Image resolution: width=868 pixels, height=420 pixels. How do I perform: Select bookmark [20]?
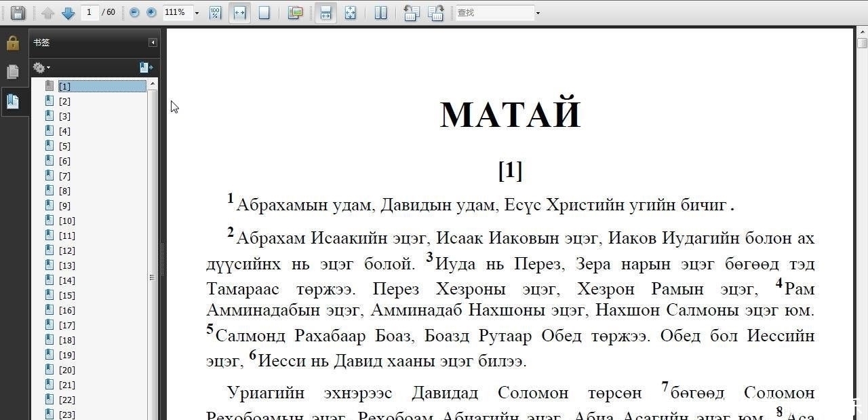[x=66, y=370]
